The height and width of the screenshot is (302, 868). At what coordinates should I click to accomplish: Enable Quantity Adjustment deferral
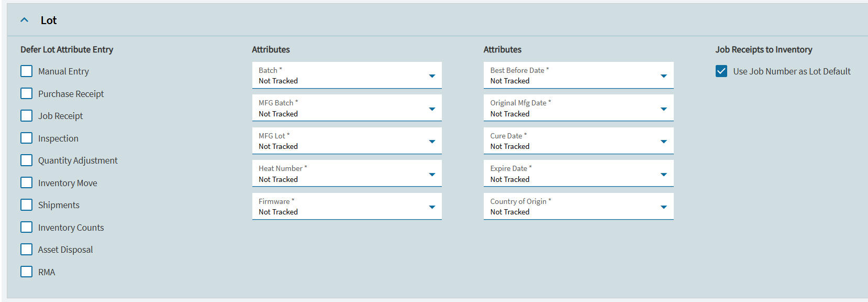27,160
